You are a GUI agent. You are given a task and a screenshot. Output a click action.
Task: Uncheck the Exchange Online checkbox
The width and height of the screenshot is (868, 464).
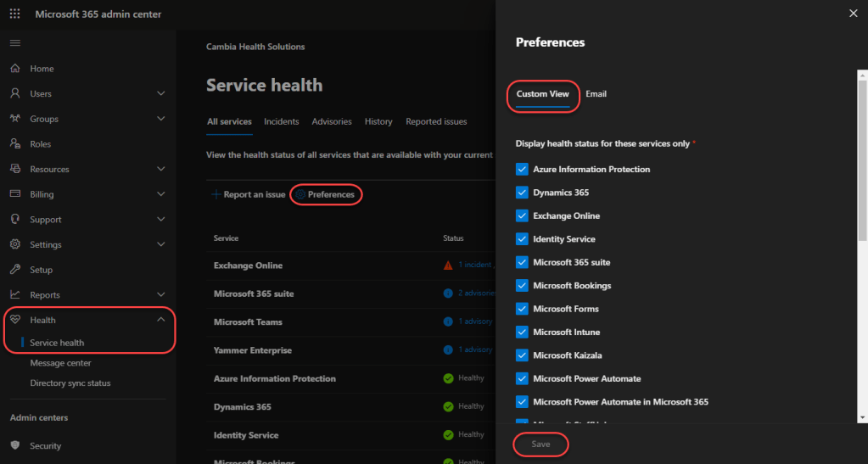(x=522, y=216)
